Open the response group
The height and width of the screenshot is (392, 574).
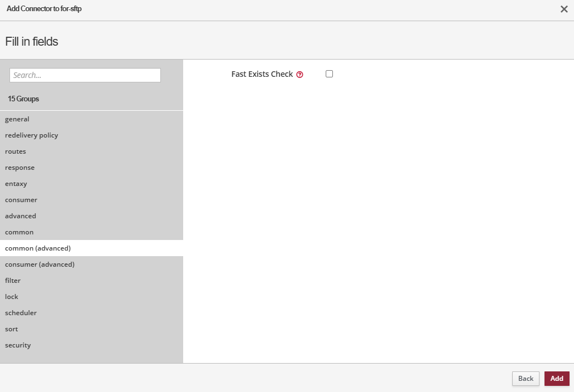pyautogui.click(x=20, y=168)
